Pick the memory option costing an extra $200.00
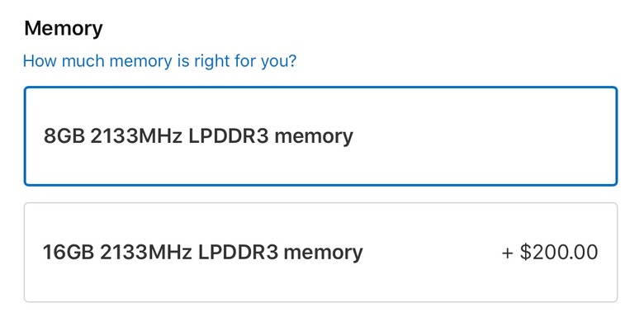The height and width of the screenshot is (322, 644). (x=321, y=252)
